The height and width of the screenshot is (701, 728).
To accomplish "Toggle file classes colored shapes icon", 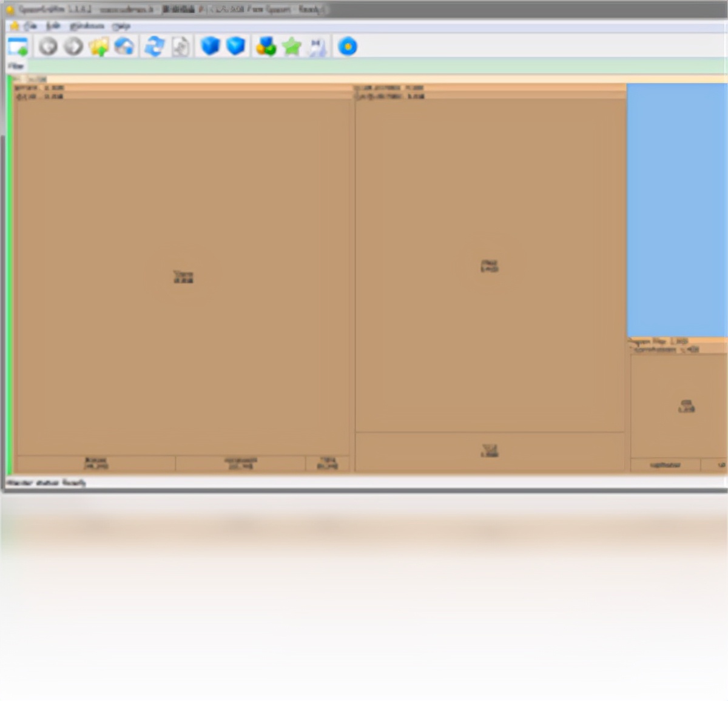I will tap(266, 46).
